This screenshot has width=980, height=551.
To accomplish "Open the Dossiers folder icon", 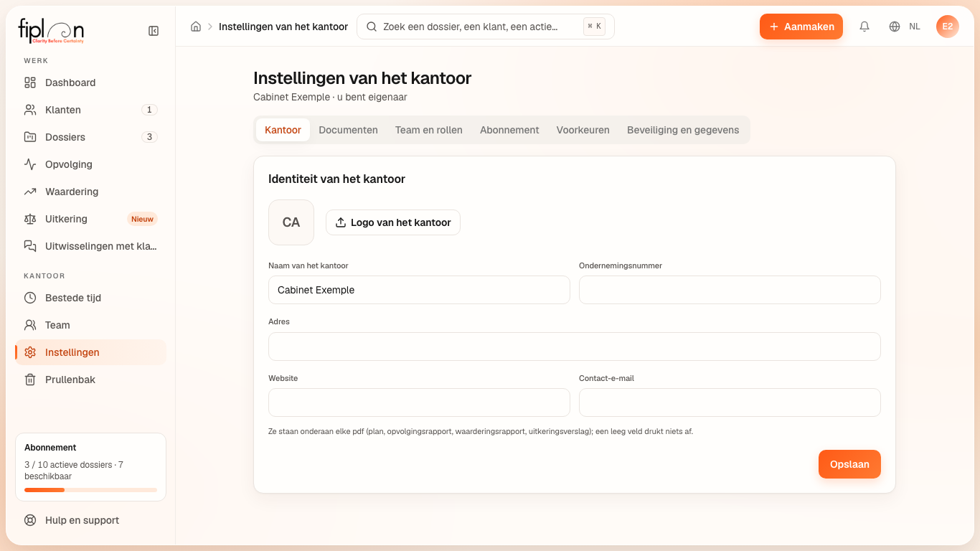I will 30,137.
